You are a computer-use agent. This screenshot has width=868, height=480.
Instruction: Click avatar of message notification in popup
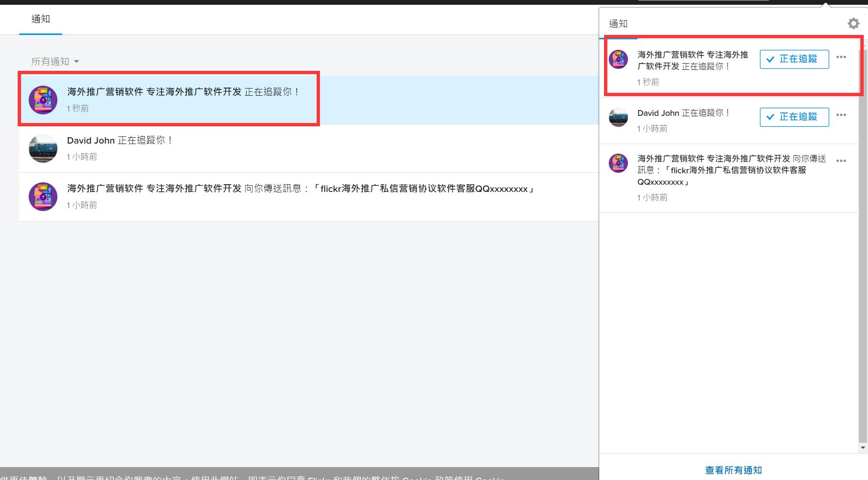pyautogui.click(x=618, y=163)
